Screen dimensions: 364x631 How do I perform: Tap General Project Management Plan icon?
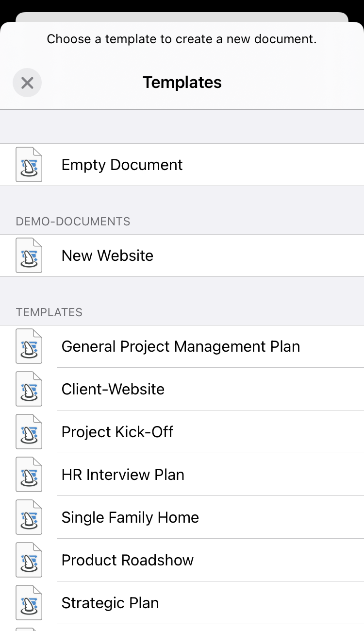click(29, 346)
